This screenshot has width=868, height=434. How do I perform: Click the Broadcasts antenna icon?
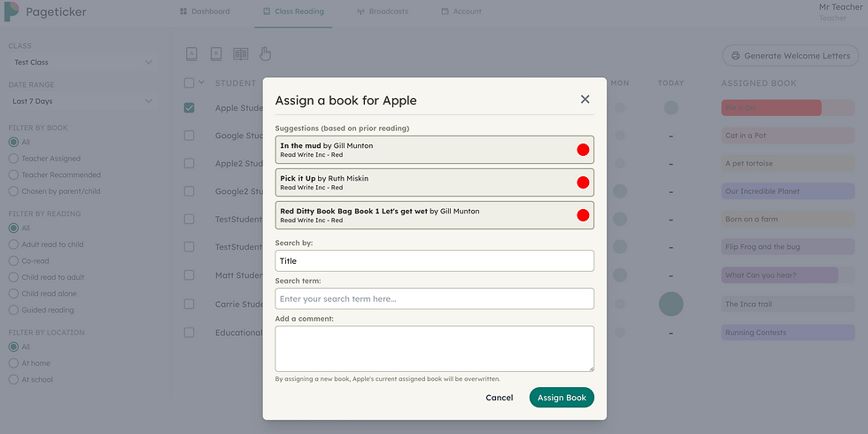pos(361,11)
